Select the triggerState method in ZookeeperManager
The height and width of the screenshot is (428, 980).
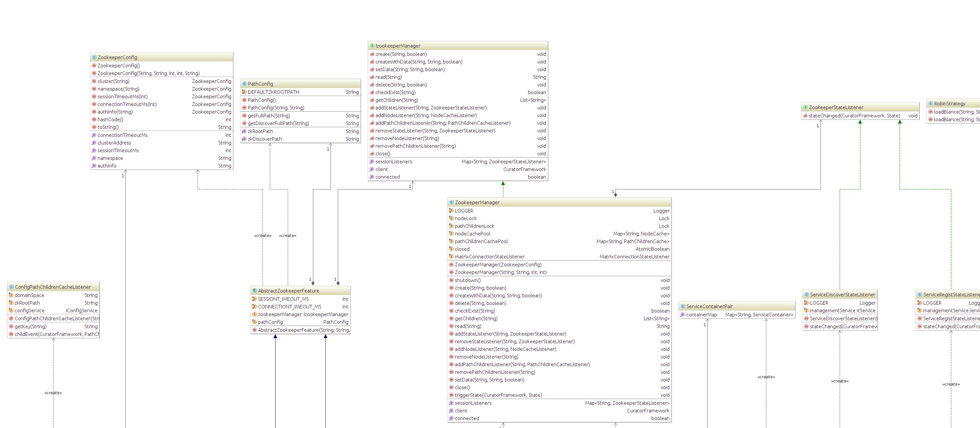point(498,395)
